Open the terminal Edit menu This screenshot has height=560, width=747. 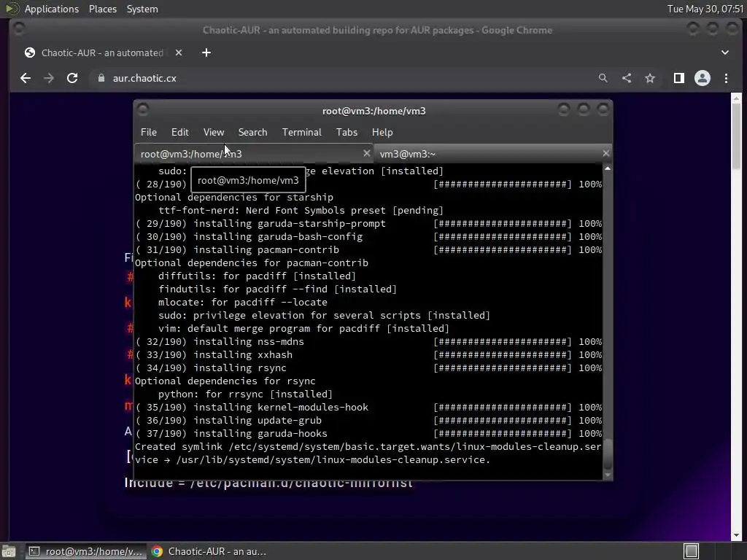tap(180, 133)
